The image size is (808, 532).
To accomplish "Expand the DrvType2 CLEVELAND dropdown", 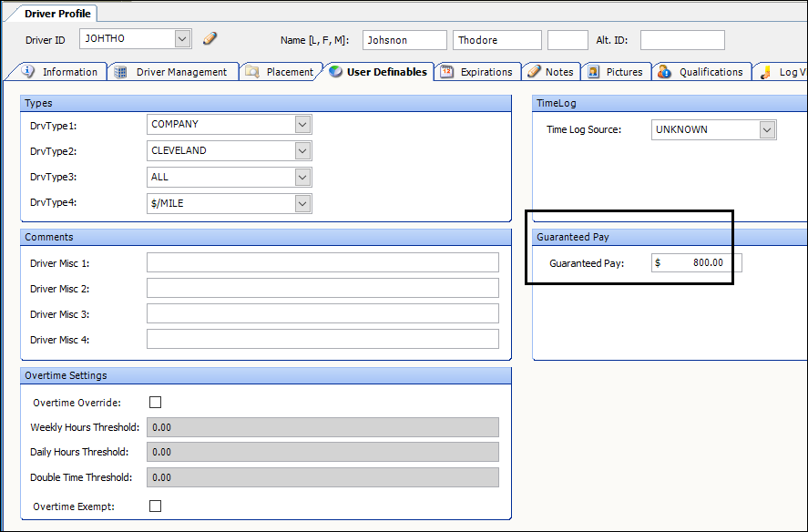I will pyautogui.click(x=302, y=150).
